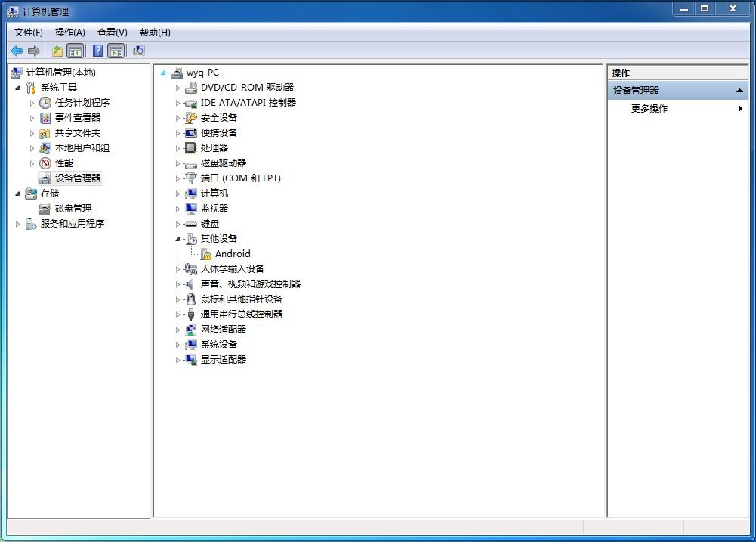The width and height of the screenshot is (756, 542).
Task: Open 设备管理器 in left tree
Action: click(x=77, y=178)
